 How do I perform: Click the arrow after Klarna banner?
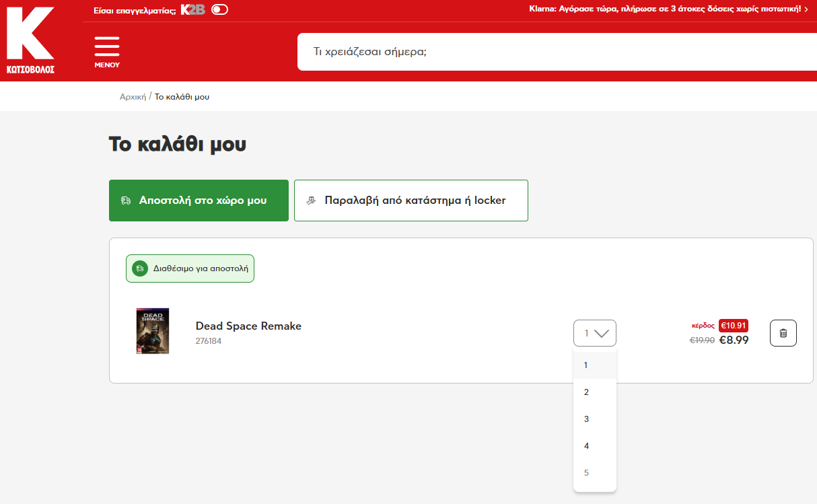(806, 9)
